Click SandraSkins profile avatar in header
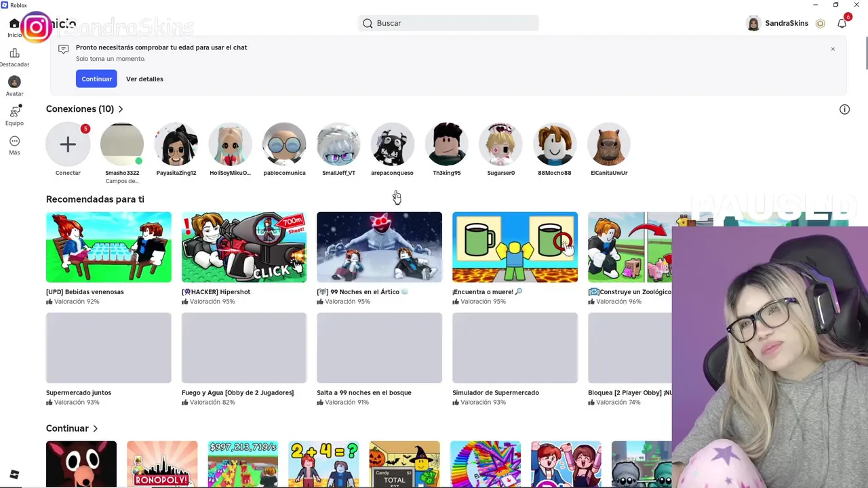 [x=753, y=23]
